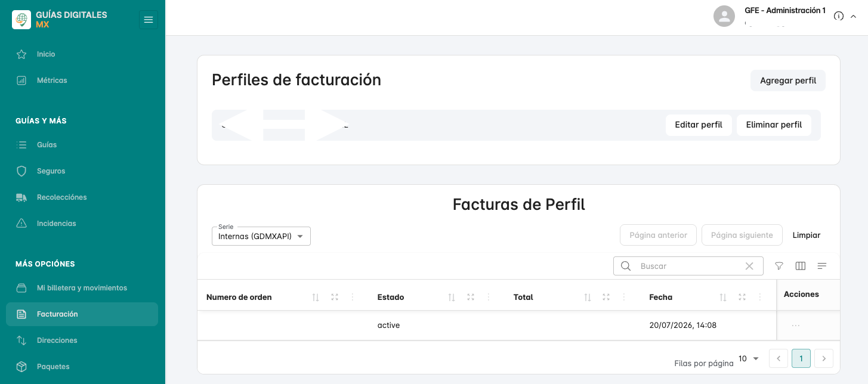Click the 'active' status cell
The width and height of the screenshot is (868, 384).
(388, 326)
